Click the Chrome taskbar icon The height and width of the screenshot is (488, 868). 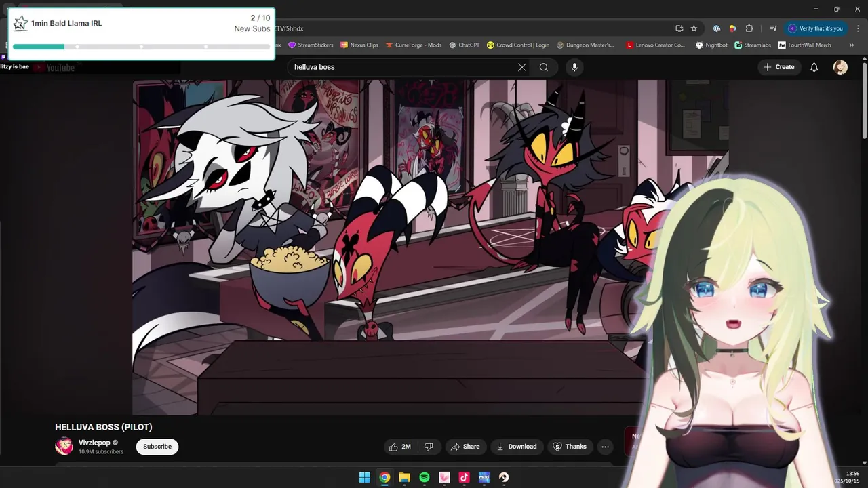pyautogui.click(x=384, y=477)
